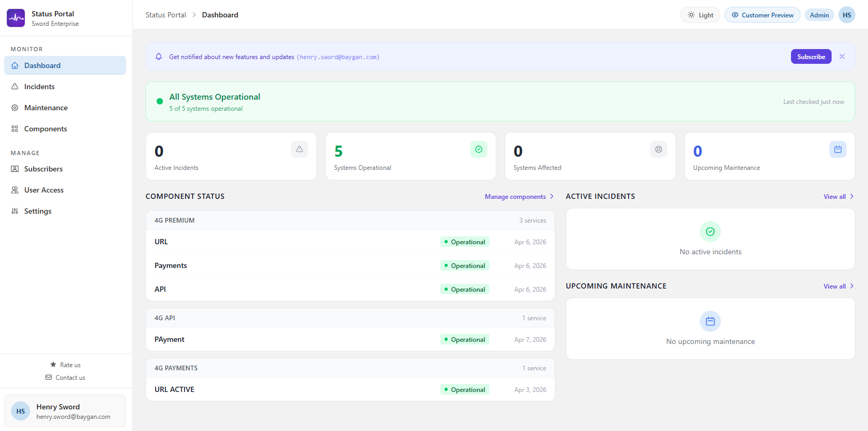Select the 4G PREMIUM group header

pyautogui.click(x=350, y=221)
